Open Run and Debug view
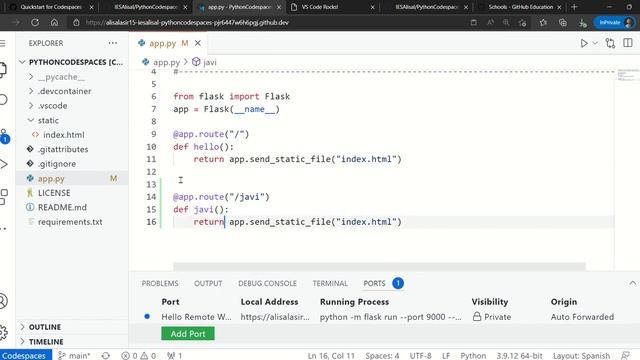The width and height of the screenshot is (640, 360). (x=4, y=164)
